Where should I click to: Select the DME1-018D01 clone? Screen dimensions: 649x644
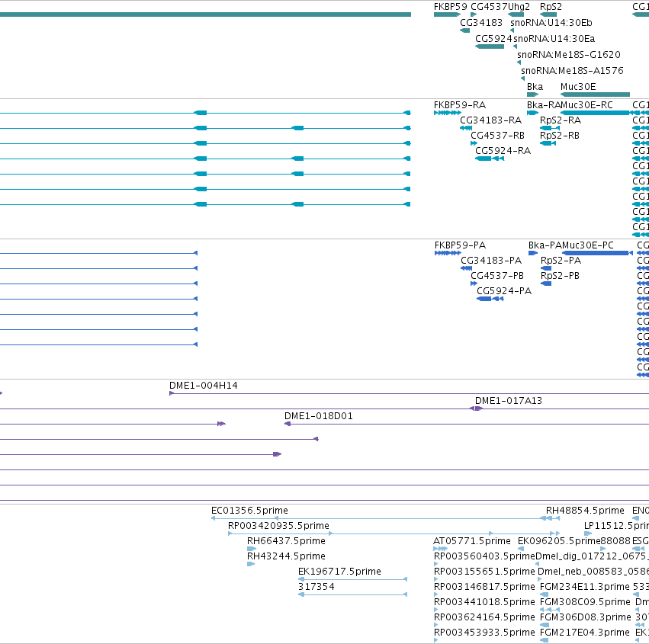[x=467, y=424]
